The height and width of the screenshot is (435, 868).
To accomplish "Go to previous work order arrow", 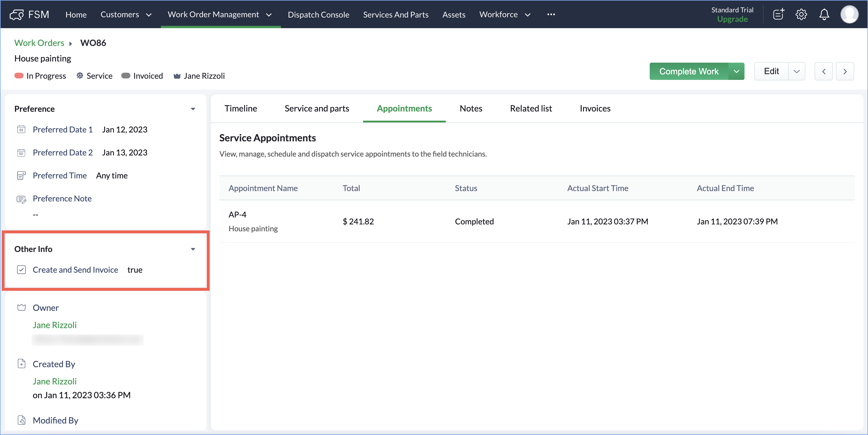I will [x=823, y=72].
